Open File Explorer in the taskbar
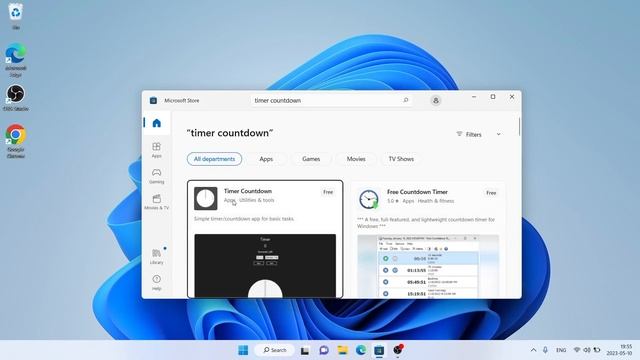This screenshot has width=640, height=360. coord(342,350)
